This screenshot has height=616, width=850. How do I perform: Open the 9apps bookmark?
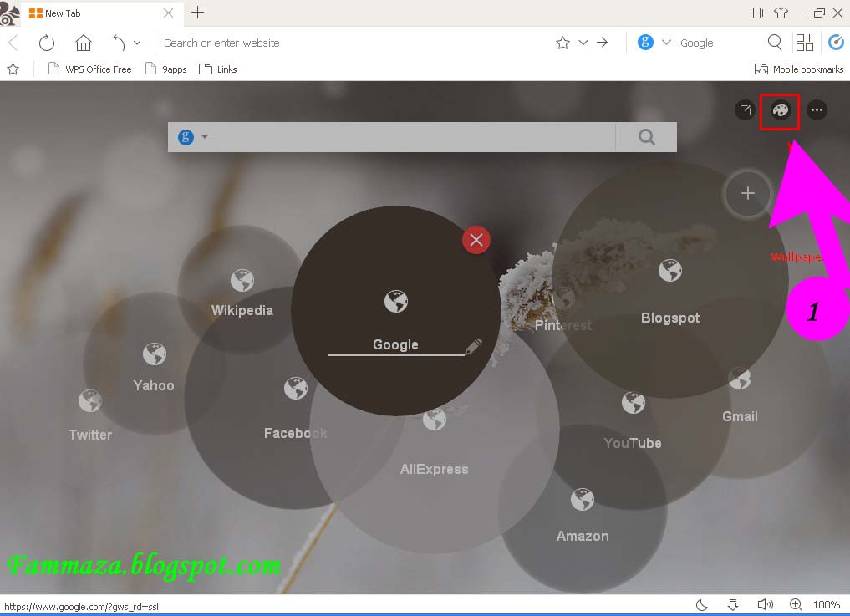point(166,69)
